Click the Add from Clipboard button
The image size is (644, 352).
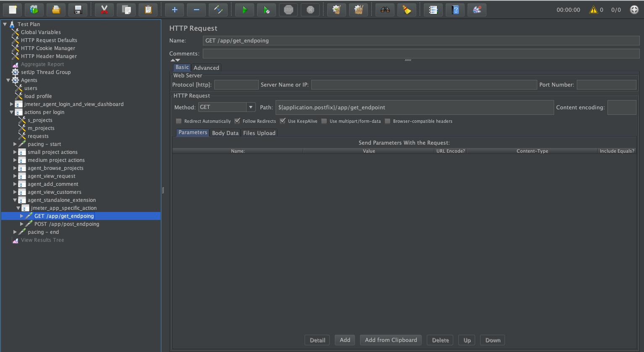(x=391, y=340)
